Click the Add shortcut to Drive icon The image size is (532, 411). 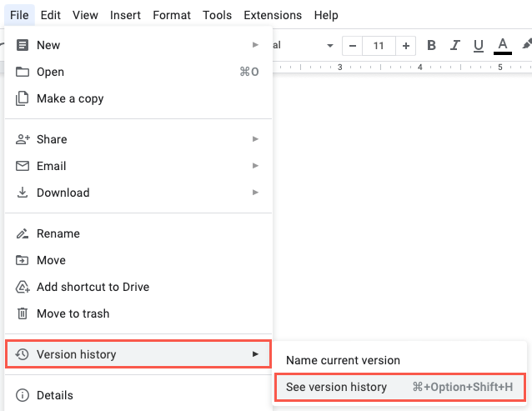23,287
